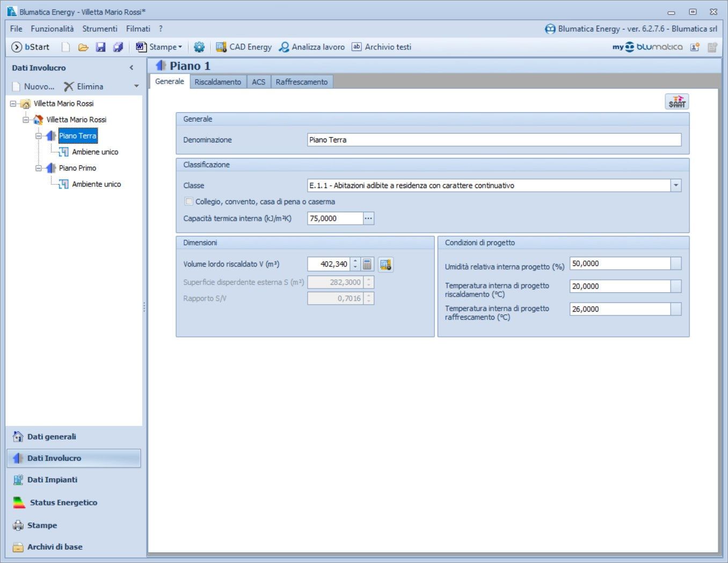Viewport: 728px width, 563px height.
Task: Click the save all icon
Action: click(x=118, y=47)
